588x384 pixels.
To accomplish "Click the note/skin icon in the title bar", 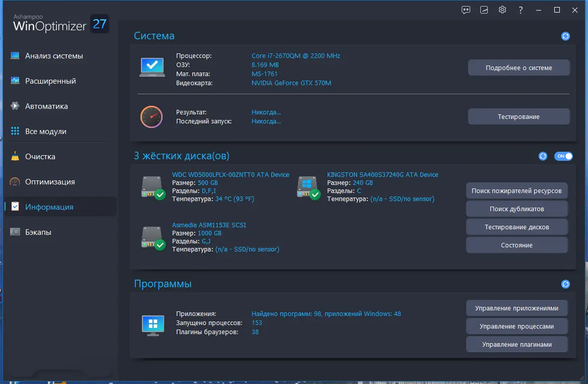I will [x=484, y=10].
